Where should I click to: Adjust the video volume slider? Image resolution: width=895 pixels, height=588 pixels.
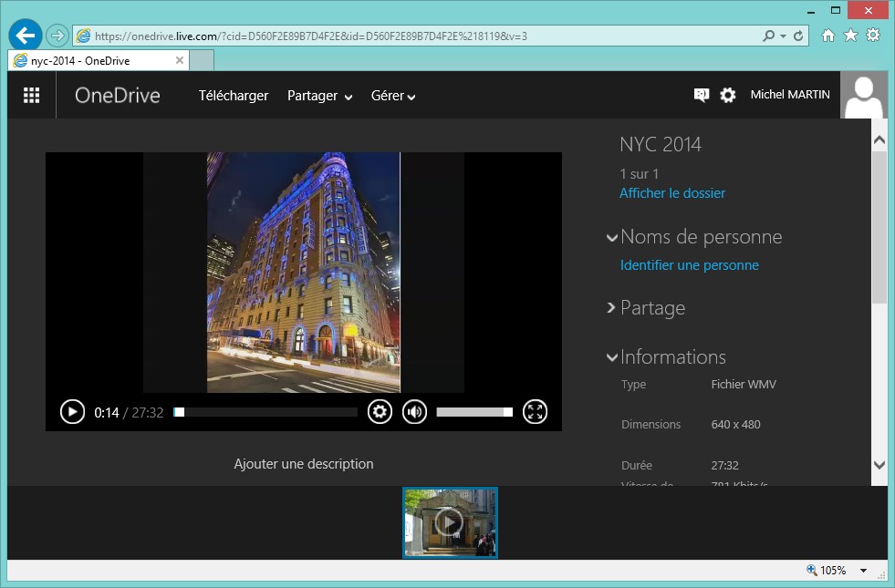474,412
